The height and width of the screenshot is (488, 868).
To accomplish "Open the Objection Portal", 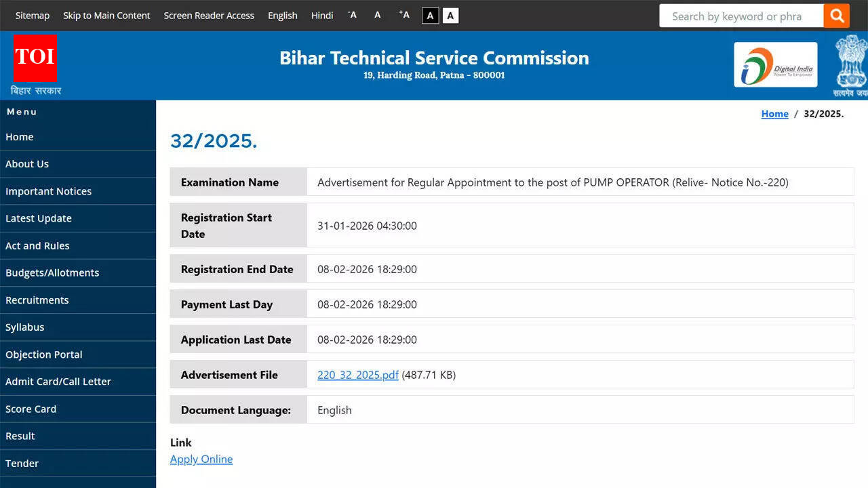I will 43,354.
